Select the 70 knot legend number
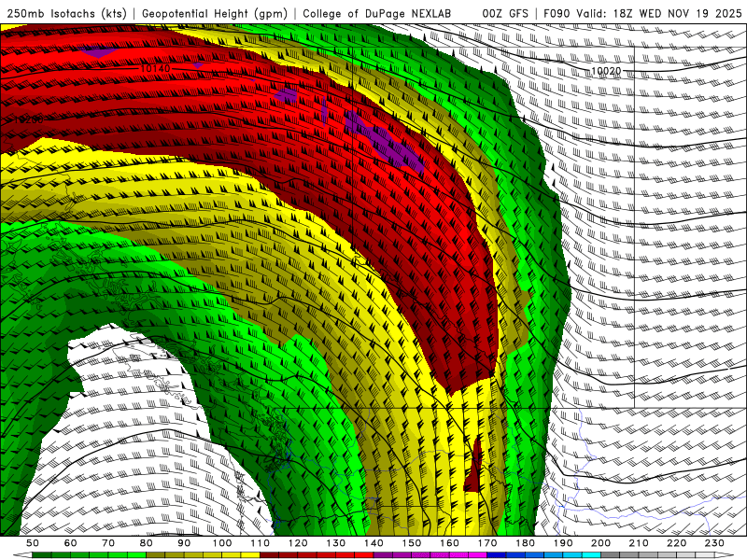Viewport: 747px width, 560px height. 108,543
